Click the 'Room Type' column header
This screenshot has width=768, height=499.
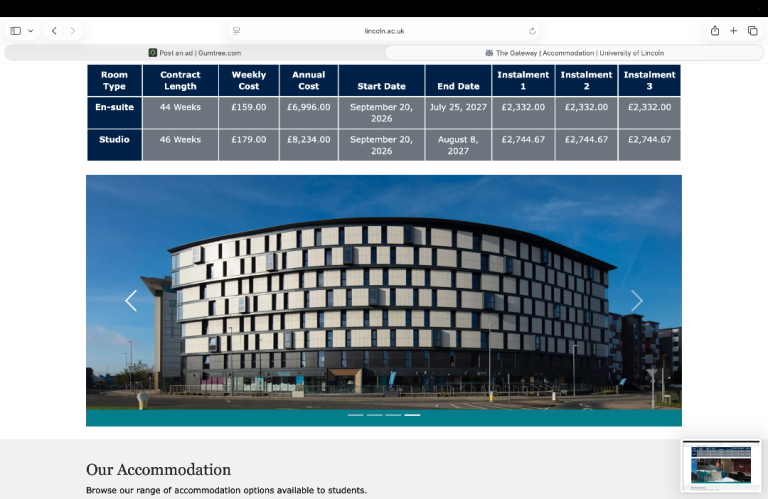115,80
